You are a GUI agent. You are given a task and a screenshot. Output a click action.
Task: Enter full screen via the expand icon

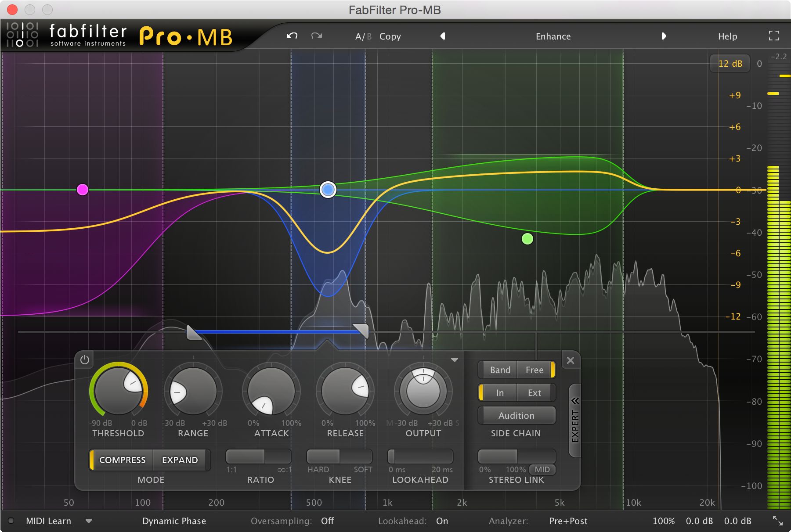(773, 36)
